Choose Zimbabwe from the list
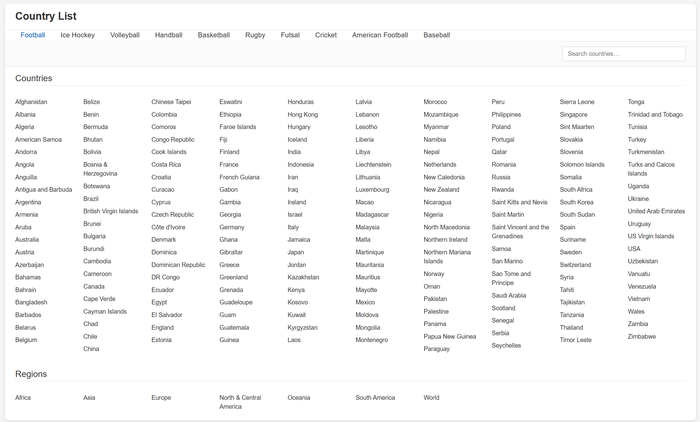The image size is (700, 422). tap(642, 336)
